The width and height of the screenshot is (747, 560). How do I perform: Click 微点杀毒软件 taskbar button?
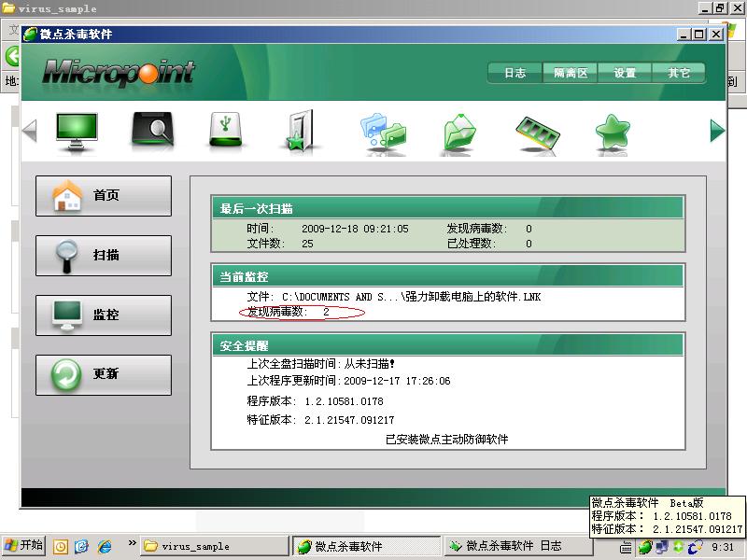366,546
